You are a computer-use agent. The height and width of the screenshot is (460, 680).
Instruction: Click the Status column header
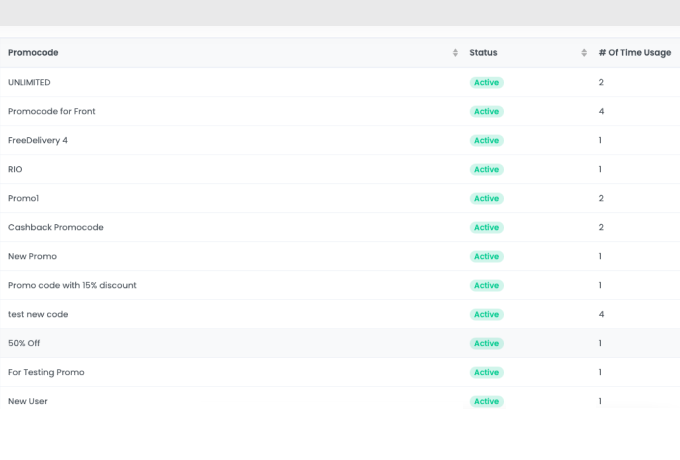(x=483, y=52)
